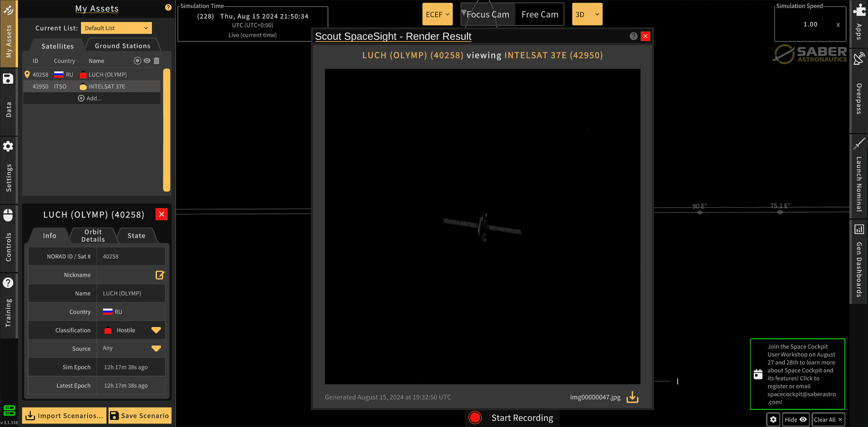
Task: Click the calendar icon in workshop notice
Action: pyautogui.click(x=758, y=374)
